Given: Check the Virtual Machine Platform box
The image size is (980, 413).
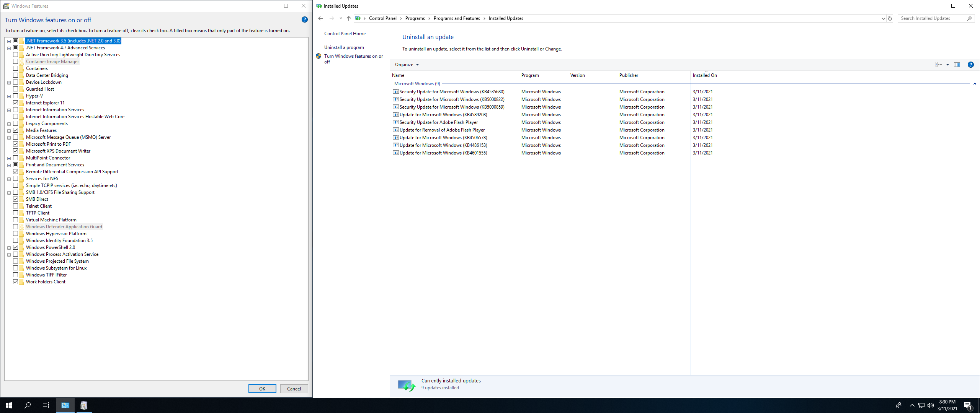Looking at the screenshot, I should pos(16,220).
